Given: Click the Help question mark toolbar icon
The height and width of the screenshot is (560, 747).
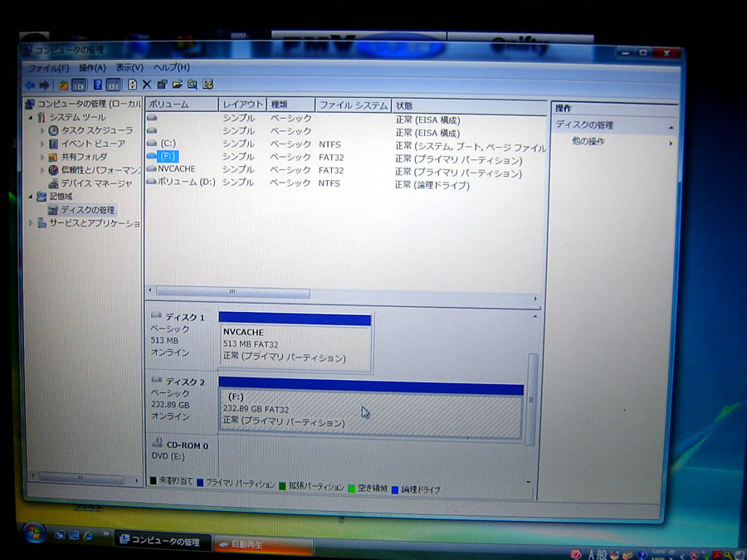Looking at the screenshot, I should pyautogui.click(x=97, y=85).
